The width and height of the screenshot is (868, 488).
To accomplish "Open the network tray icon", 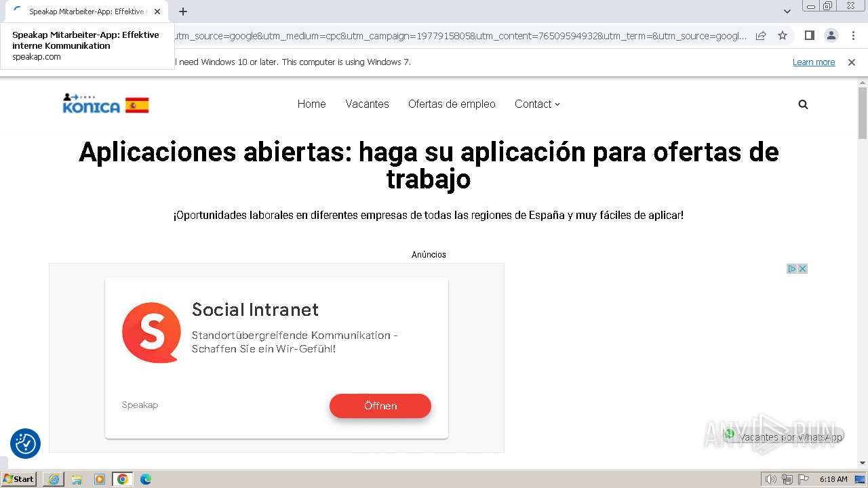I will tap(787, 479).
